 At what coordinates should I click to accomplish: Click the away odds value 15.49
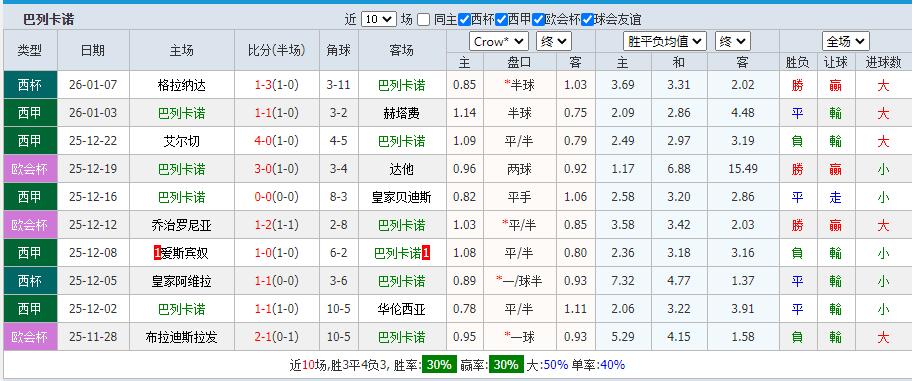pyautogui.click(x=743, y=169)
